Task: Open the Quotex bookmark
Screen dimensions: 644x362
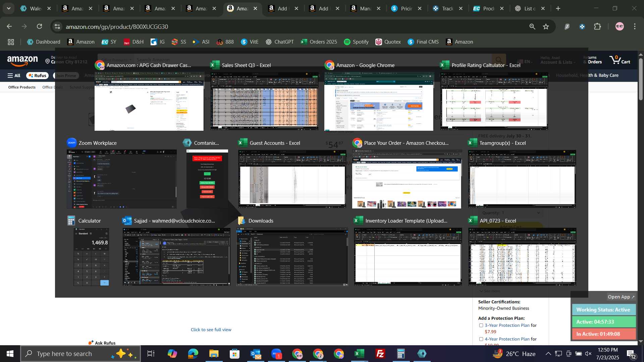Action: (388, 42)
